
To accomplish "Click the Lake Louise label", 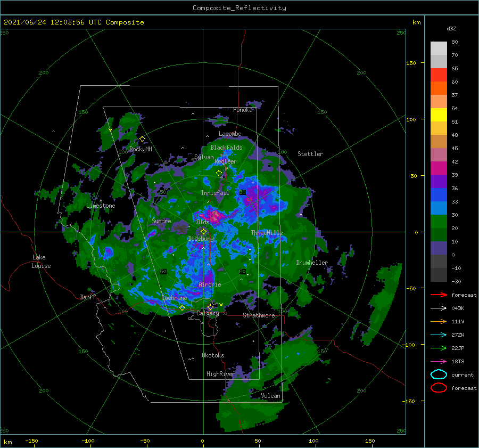I will pos(41,262).
